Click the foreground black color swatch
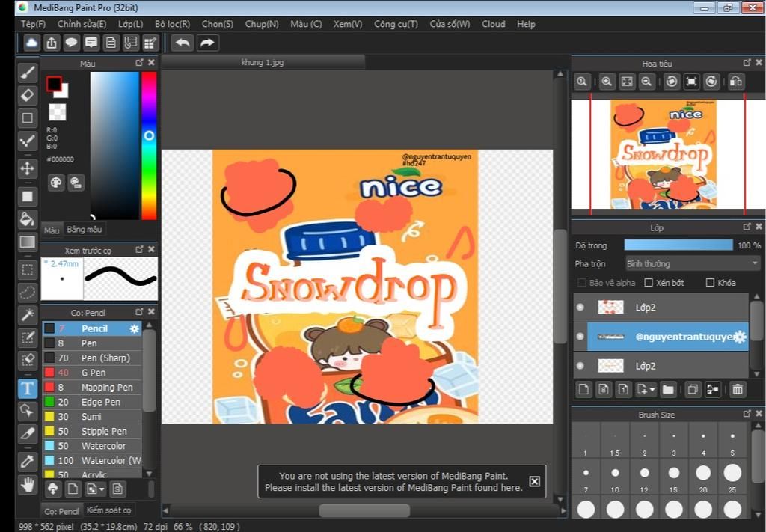 pyautogui.click(x=53, y=84)
